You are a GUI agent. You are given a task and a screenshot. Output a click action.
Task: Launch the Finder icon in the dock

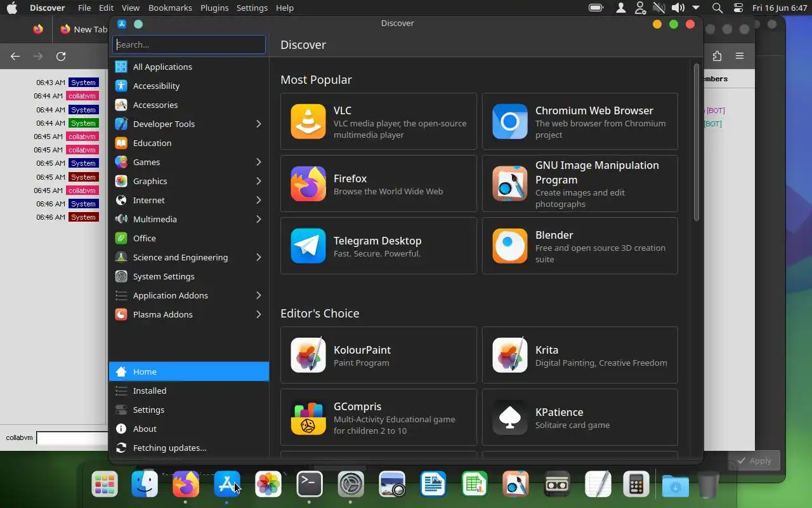point(145,485)
